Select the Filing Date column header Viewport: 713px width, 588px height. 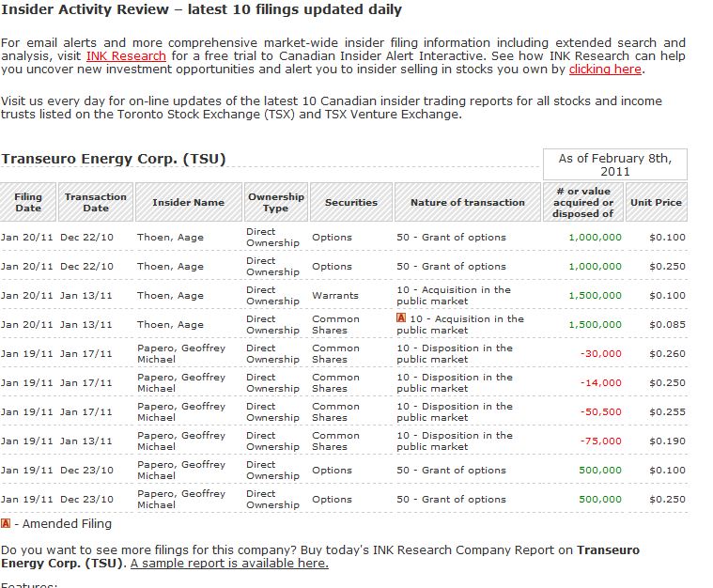(28, 202)
